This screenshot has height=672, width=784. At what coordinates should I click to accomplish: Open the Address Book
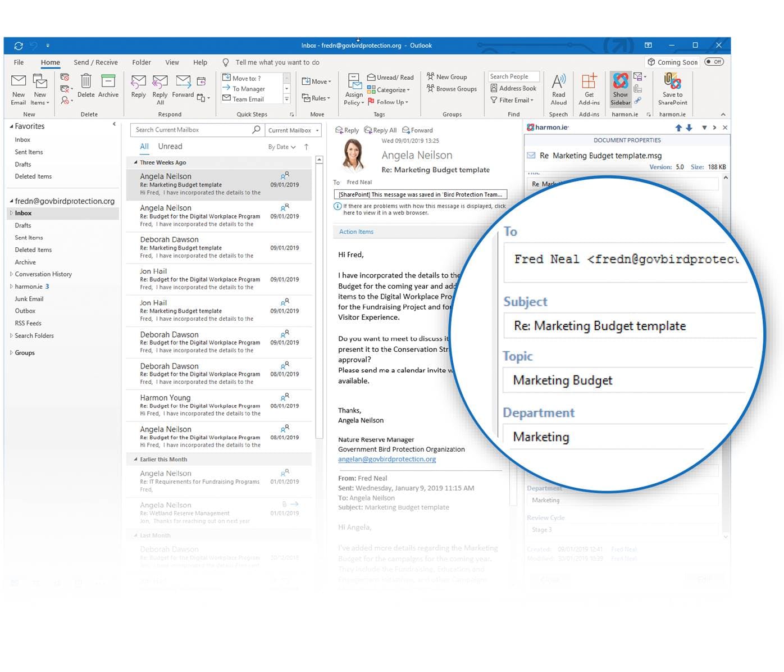click(x=513, y=88)
